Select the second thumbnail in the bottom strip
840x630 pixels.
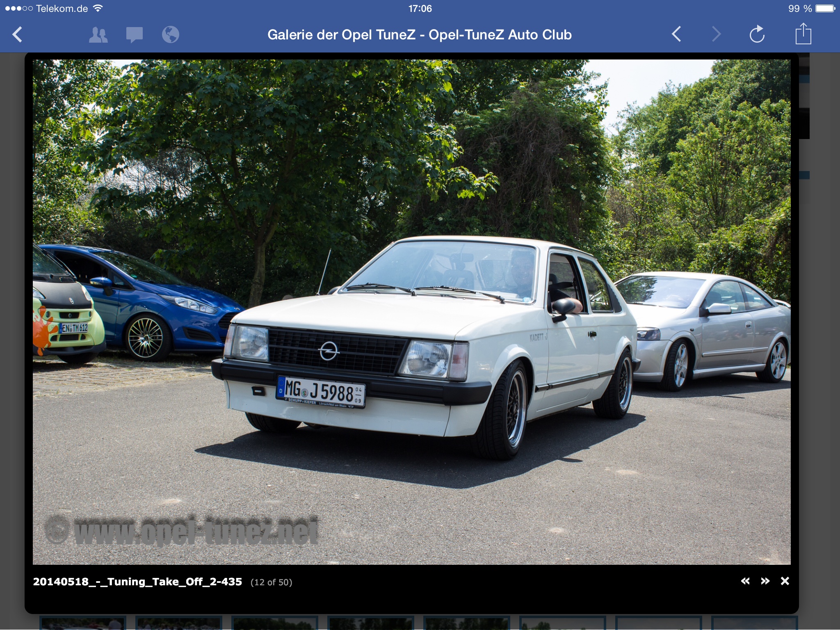[178, 623]
